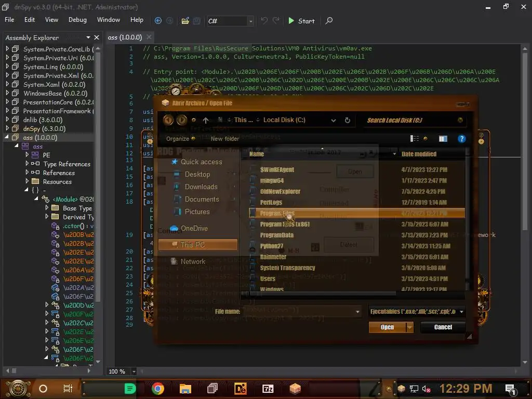Open the zoom 100 % dropdown

pos(134,371)
